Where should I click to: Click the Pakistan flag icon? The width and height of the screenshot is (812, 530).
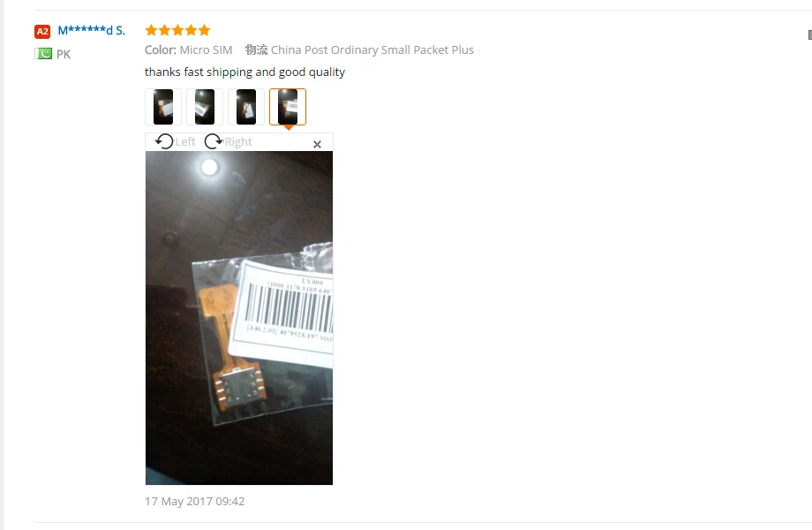click(x=43, y=53)
